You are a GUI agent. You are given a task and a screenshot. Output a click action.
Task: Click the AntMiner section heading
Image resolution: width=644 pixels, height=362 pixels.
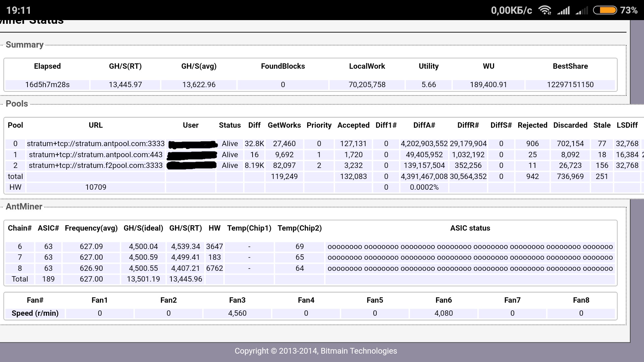pyautogui.click(x=24, y=206)
